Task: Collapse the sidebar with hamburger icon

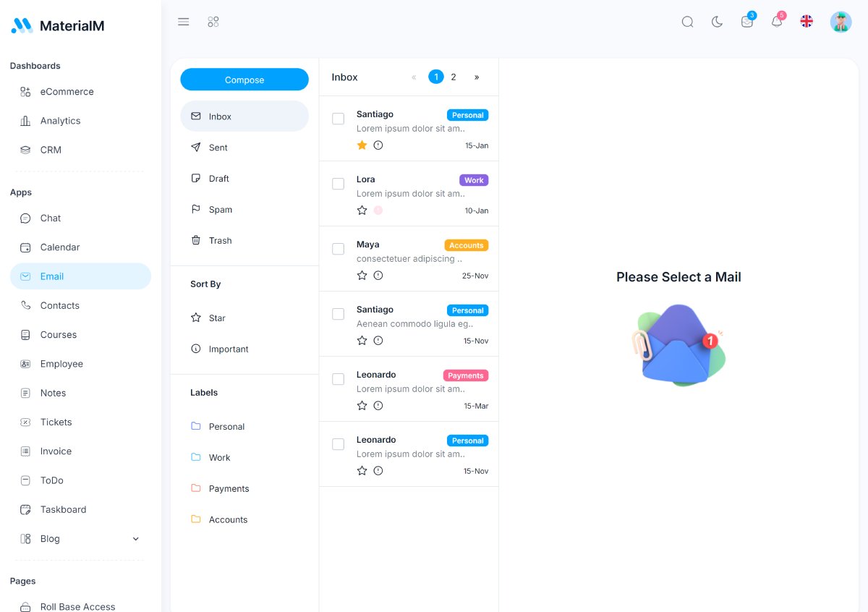Action: (x=183, y=22)
